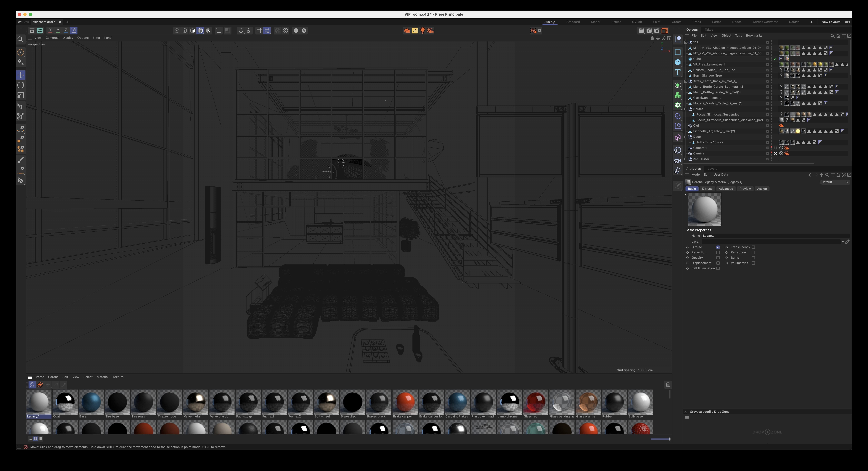Image resolution: width=868 pixels, height=471 pixels.
Task: Click the trash icon in material manager
Action: click(x=668, y=385)
